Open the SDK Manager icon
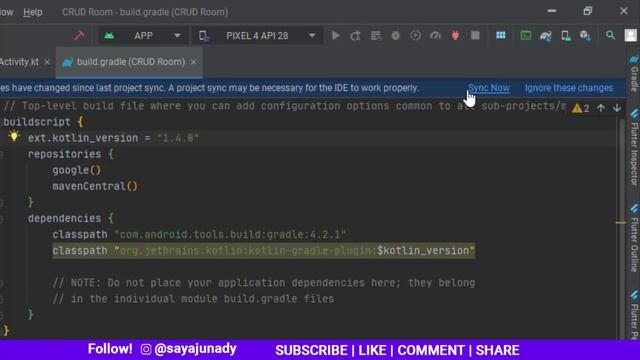 point(586,36)
